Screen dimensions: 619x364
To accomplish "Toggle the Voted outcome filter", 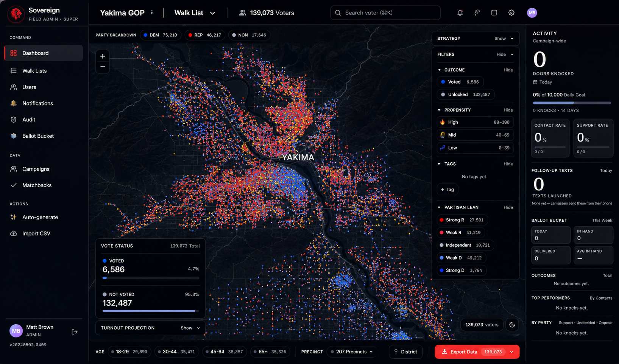I will point(460,82).
